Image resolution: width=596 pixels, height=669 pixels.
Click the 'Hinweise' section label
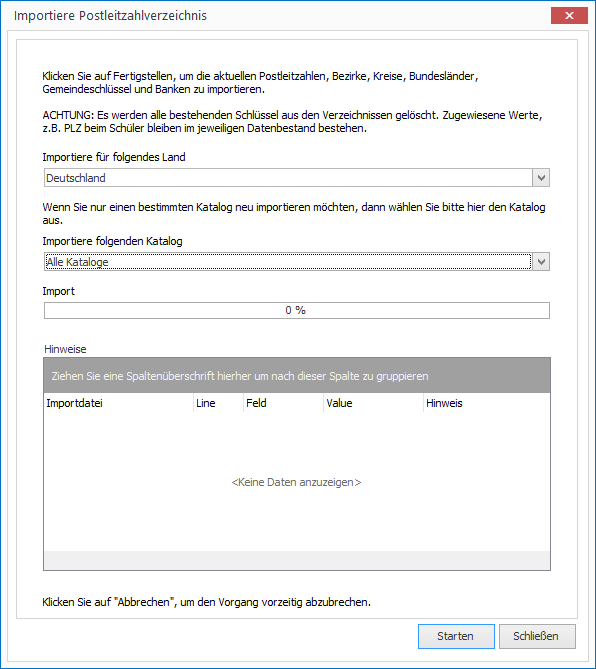[x=65, y=349]
